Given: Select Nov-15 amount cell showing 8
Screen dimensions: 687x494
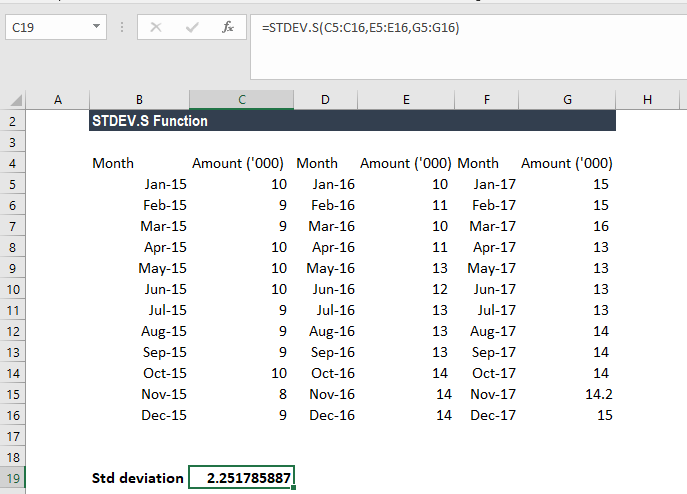Looking at the screenshot, I should pos(241,394).
